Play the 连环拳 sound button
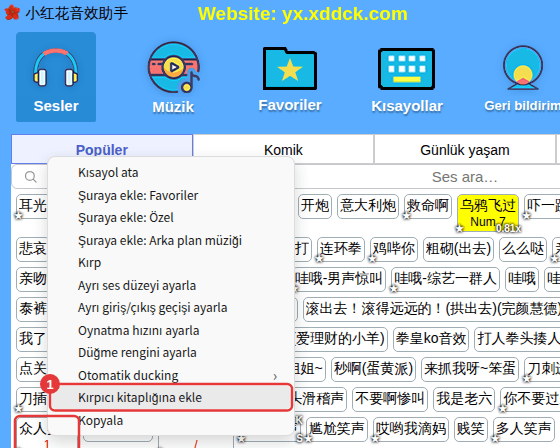 coord(341,249)
